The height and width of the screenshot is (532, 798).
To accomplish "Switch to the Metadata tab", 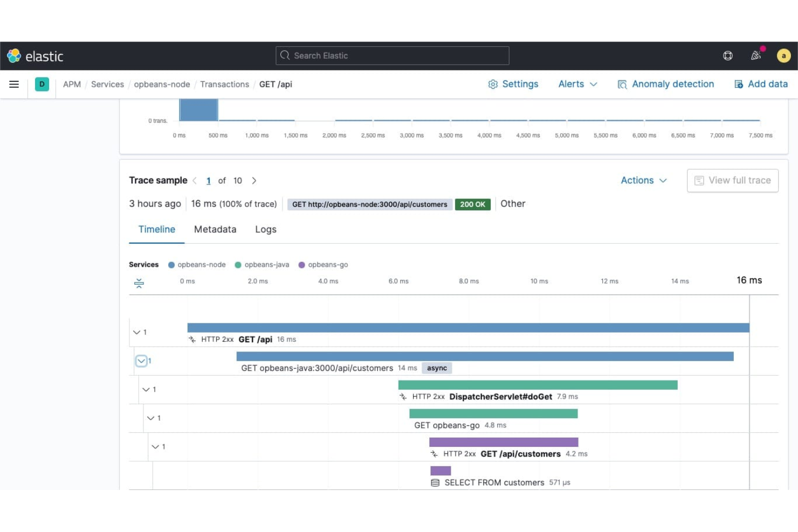I will pos(215,230).
